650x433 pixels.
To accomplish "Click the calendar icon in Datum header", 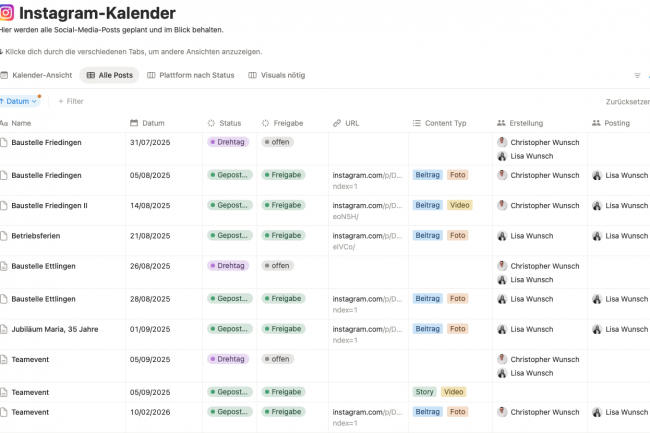I will pos(135,123).
